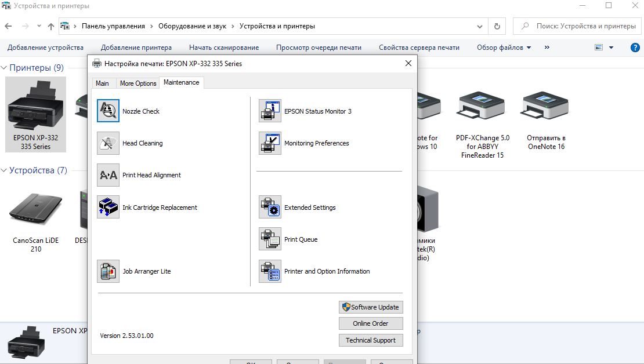The width and height of the screenshot is (644, 364).
Task: Open the Обзор файлов dropdown
Action: click(x=504, y=48)
